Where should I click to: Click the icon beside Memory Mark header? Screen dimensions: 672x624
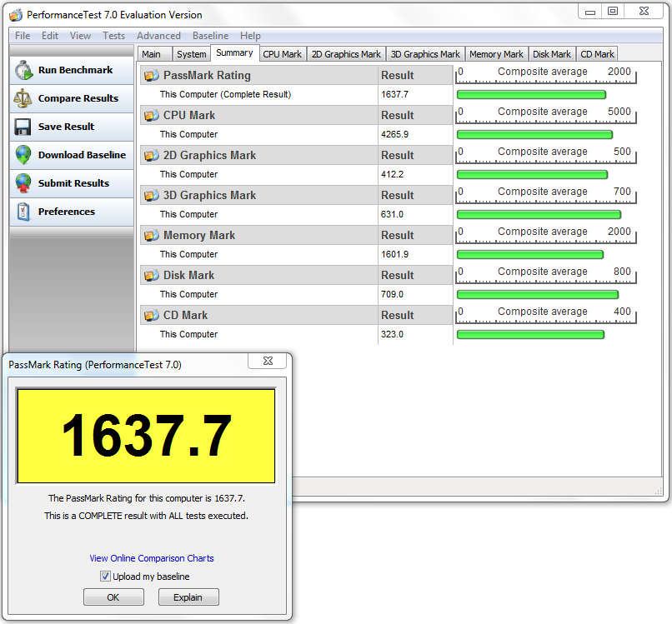pos(151,236)
